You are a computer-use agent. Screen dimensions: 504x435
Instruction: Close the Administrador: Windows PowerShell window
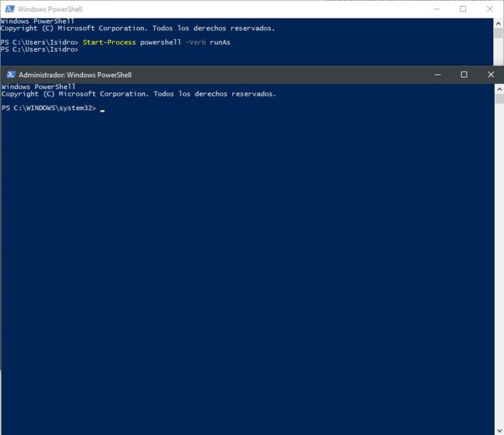pos(491,75)
